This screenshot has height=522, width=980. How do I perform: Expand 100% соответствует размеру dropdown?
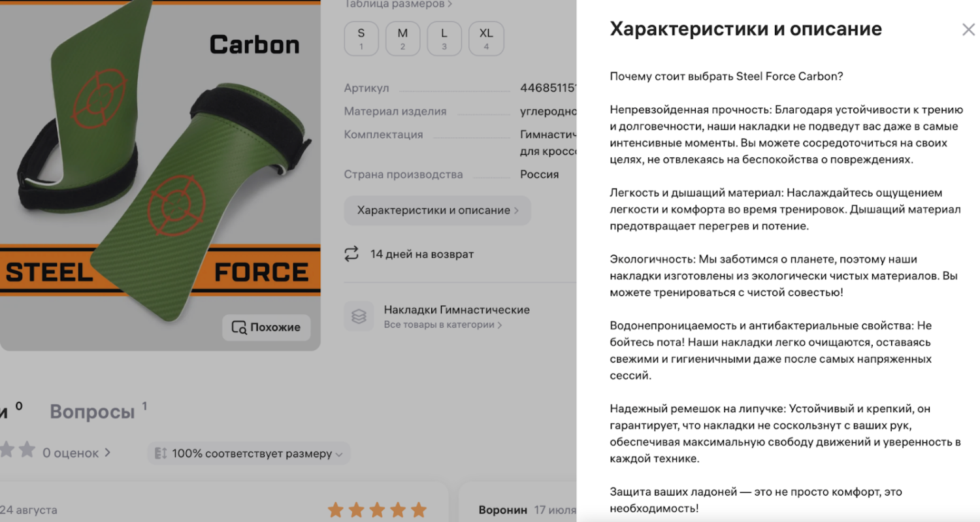(249, 453)
